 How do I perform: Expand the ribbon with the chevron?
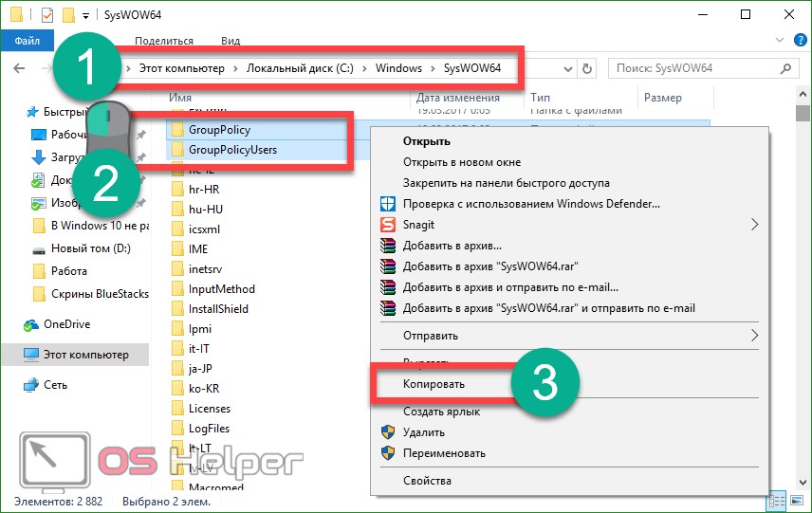(x=780, y=40)
